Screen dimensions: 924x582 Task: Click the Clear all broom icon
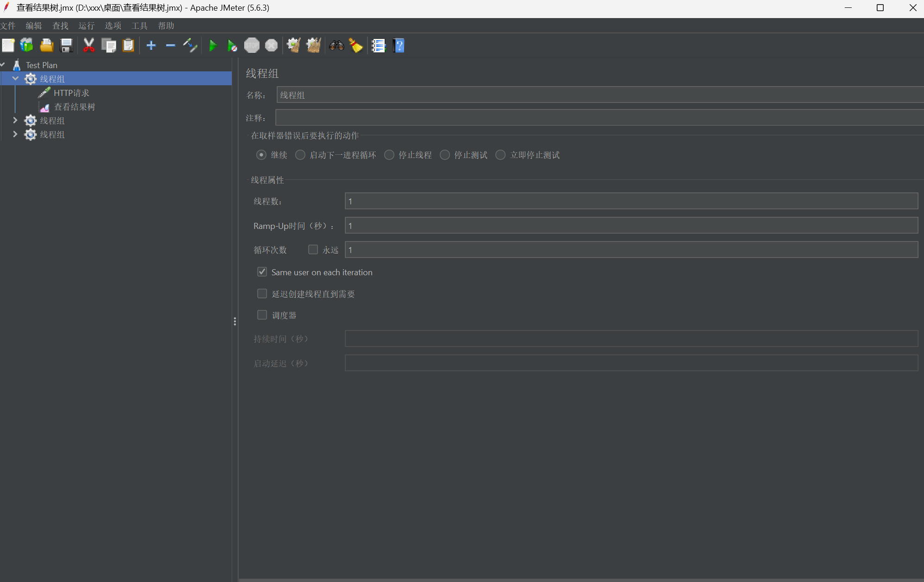[313, 45]
